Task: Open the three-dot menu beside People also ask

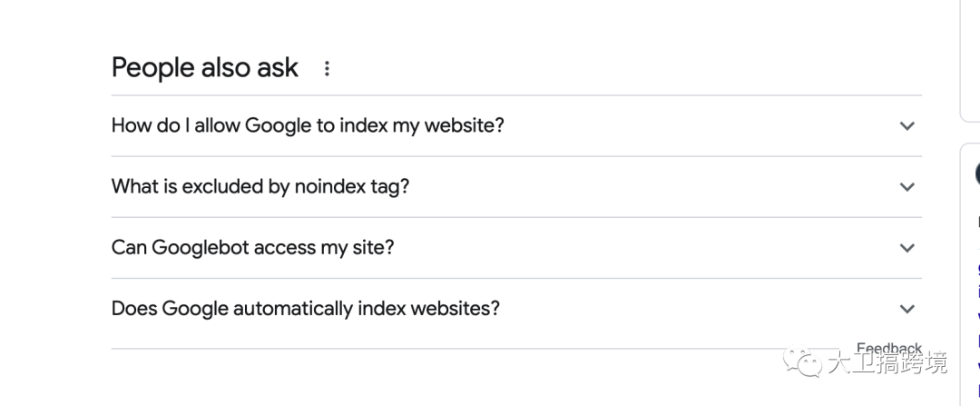Action: click(x=327, y=68)
